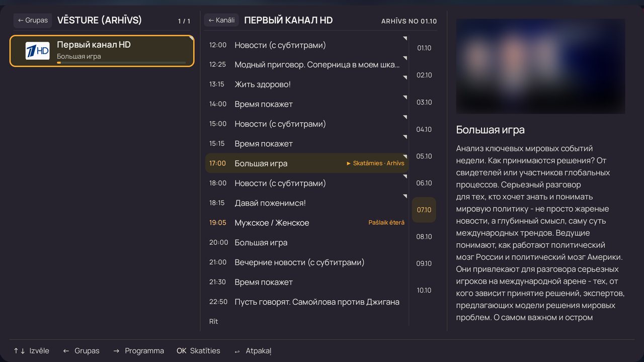Return to channels with Kanāli button
Image resolution: width=644 pixels, height=362 pixels.
tap(221, 20)
